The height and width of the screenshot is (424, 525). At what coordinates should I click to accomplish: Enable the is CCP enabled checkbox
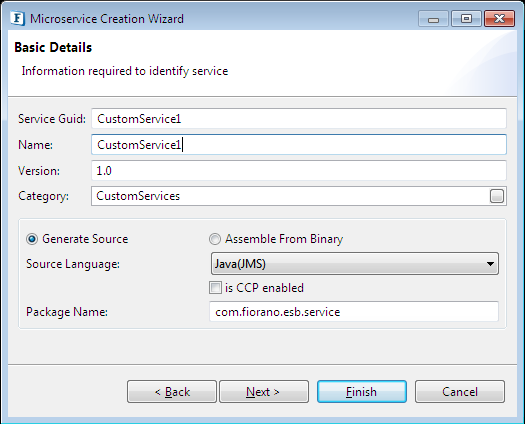[215, 288]
